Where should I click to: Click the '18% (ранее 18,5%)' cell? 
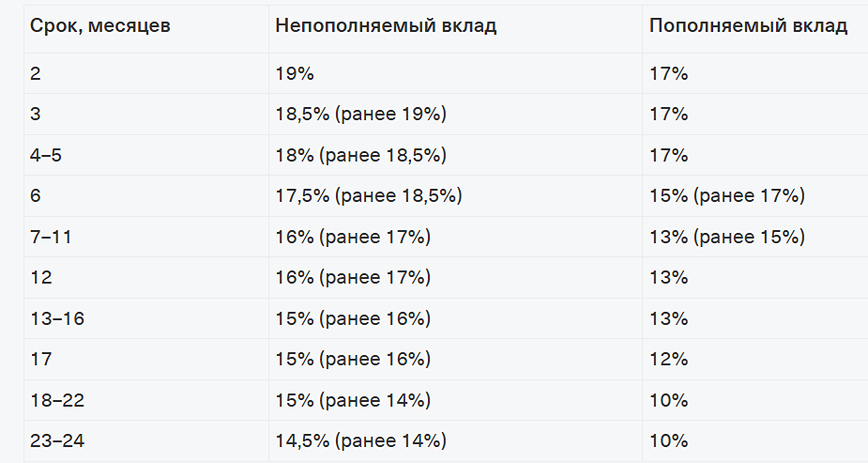360,155
